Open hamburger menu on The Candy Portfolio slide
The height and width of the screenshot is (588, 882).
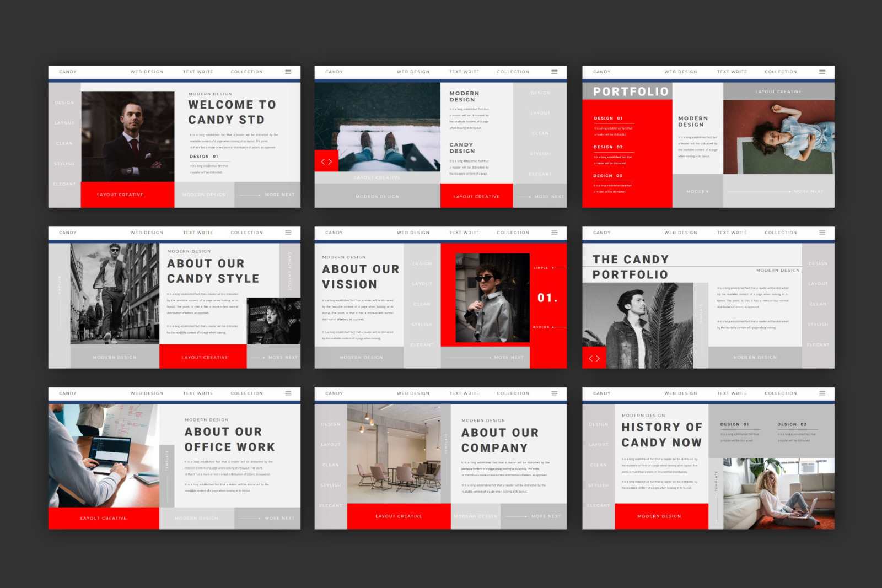click(x=822, y=233)
